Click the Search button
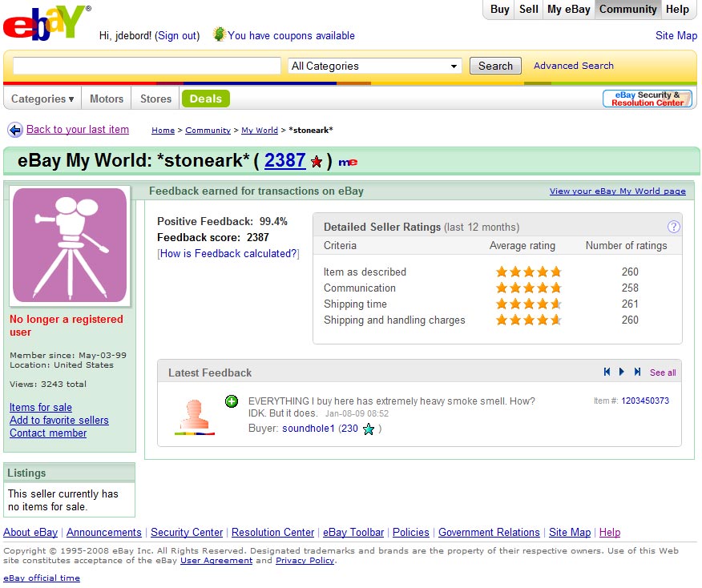Screen dimensions: 702x588 [495, 66]
